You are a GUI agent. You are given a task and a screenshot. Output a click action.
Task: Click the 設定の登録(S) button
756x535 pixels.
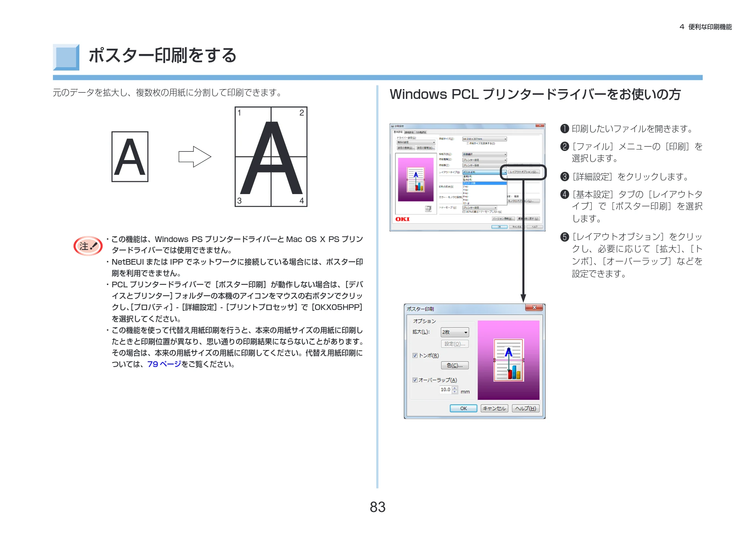[x=406, y=148]
